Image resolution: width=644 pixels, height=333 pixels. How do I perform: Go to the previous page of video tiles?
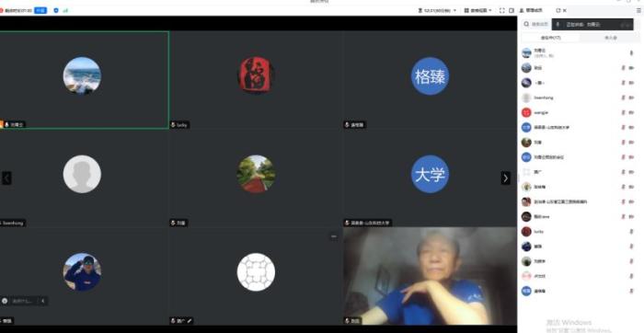[6, 178]
